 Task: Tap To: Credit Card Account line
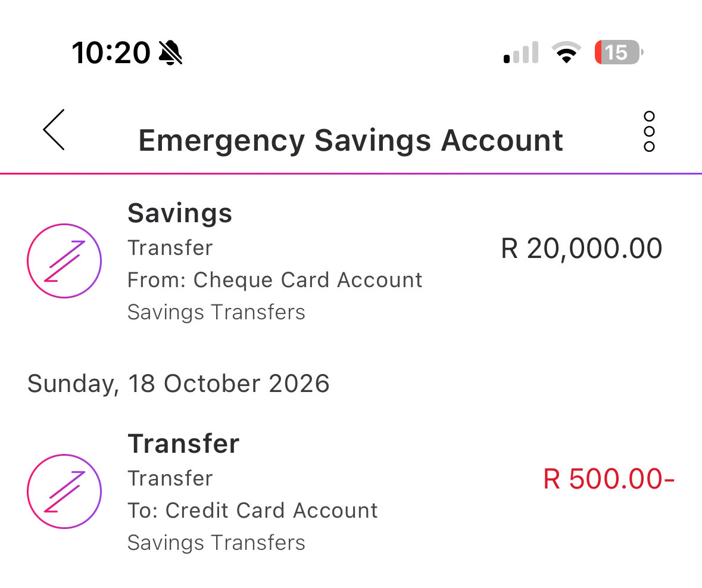pos(252,511)
